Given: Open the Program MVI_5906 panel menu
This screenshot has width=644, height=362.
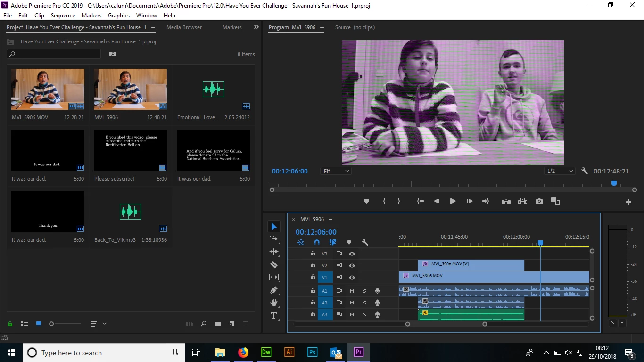Looking at the screenshot, I should (x=322, y=27).
